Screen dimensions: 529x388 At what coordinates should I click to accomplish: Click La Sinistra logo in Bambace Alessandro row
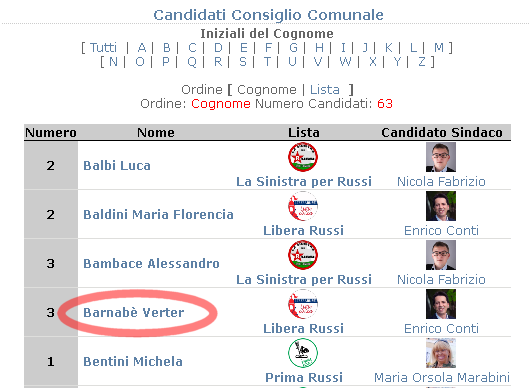pos(303,255)
